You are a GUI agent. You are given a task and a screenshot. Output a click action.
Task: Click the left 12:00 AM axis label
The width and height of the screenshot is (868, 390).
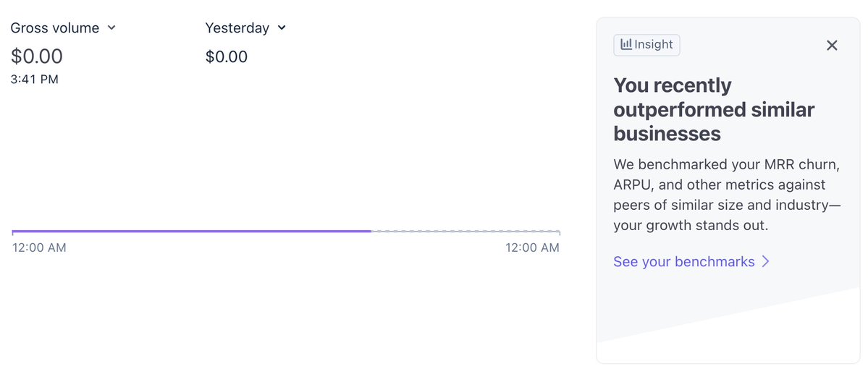39,247
